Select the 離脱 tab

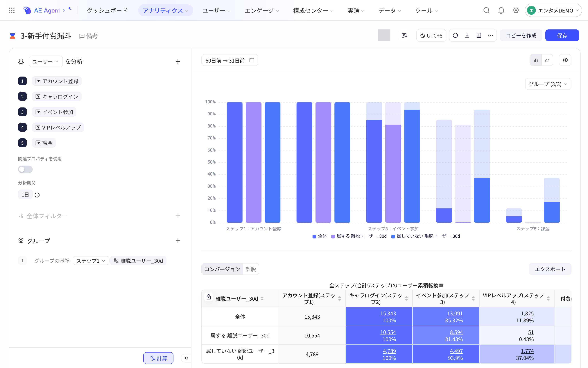pos(251,269)
